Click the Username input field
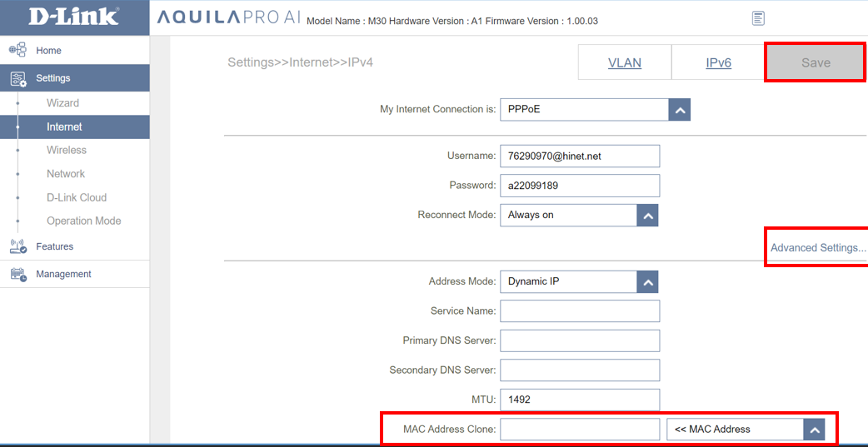 pyautogui.click(x=579, y=156)
